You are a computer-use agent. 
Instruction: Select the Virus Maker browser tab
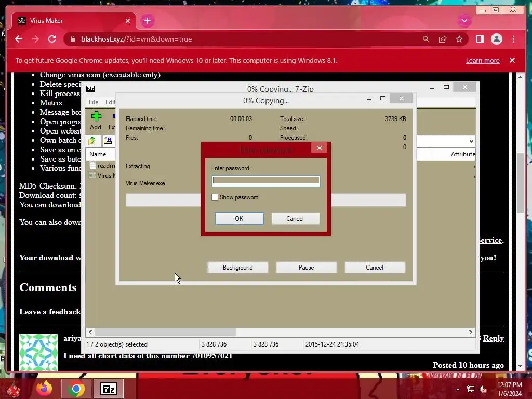pos(73,21)
